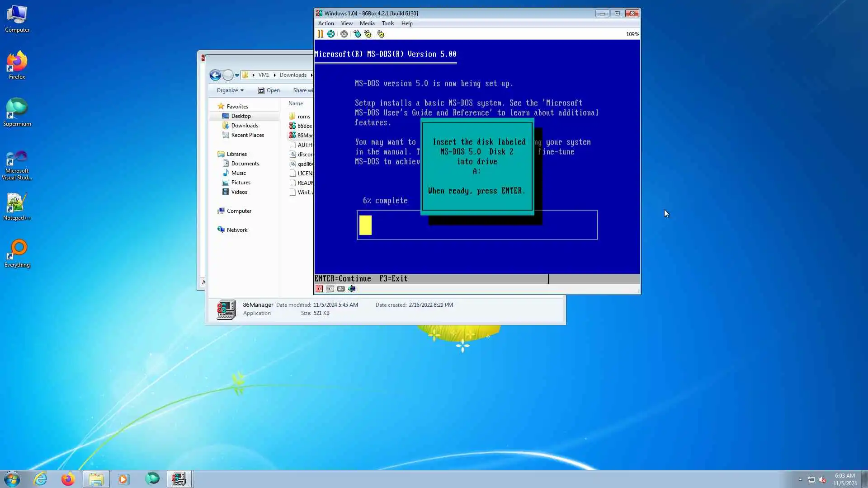Click the ACPI shutdown power icon
Screen dimensions: 868x488
coord(344,34)
